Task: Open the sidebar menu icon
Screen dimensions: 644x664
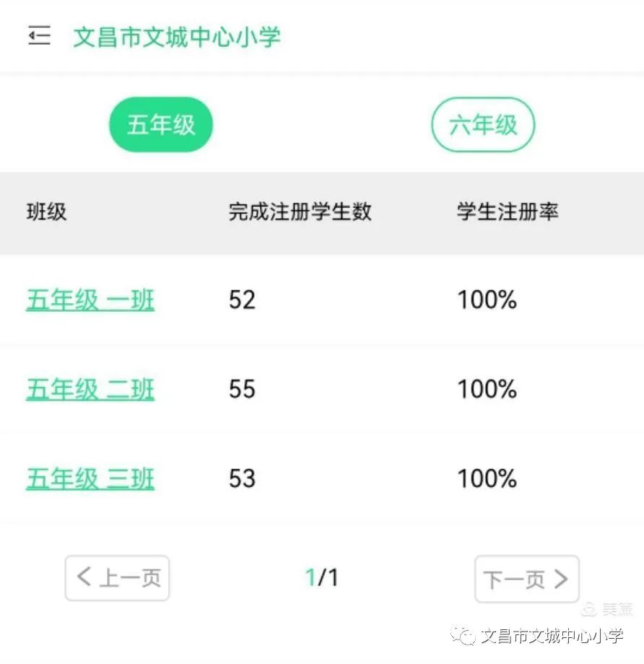Action: (39, 36)
